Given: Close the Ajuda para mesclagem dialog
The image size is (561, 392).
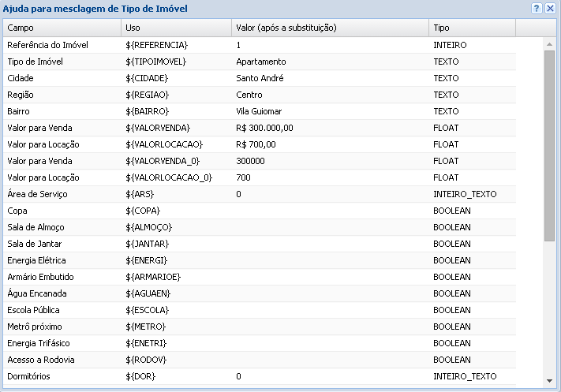Looking at the screenshot, I should 550,8.
